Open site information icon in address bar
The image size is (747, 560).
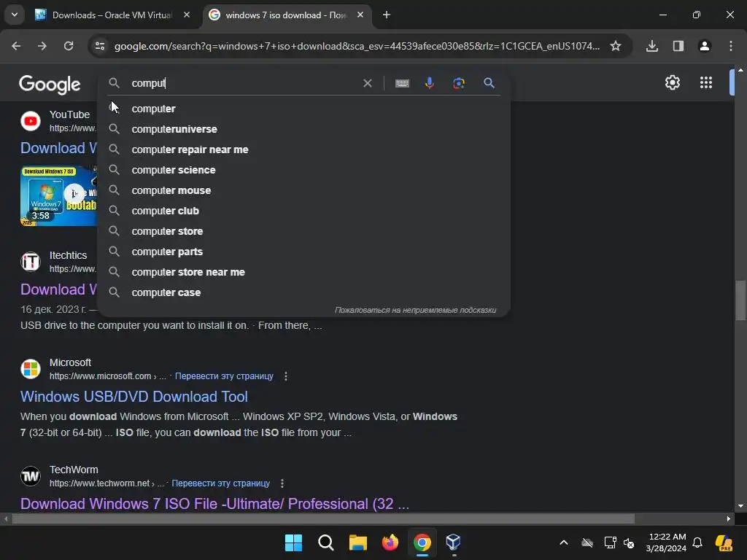(x=100, y=46)
